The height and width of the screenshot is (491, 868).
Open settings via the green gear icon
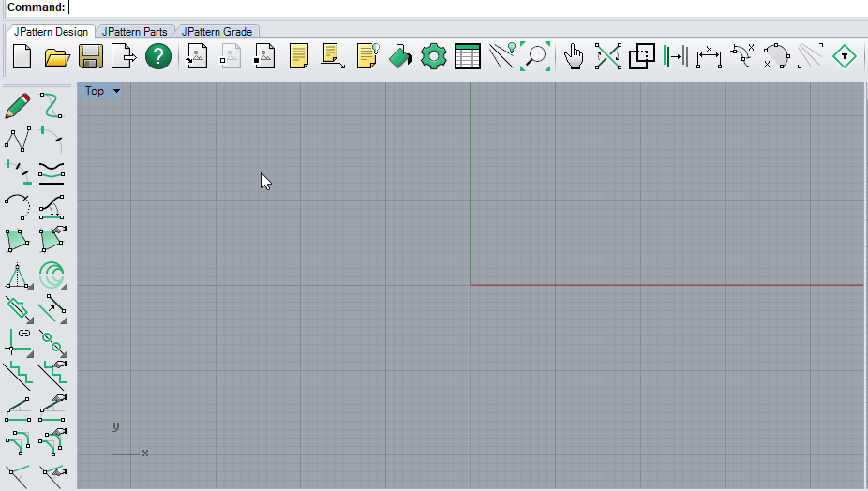click(x=433, y=57)
